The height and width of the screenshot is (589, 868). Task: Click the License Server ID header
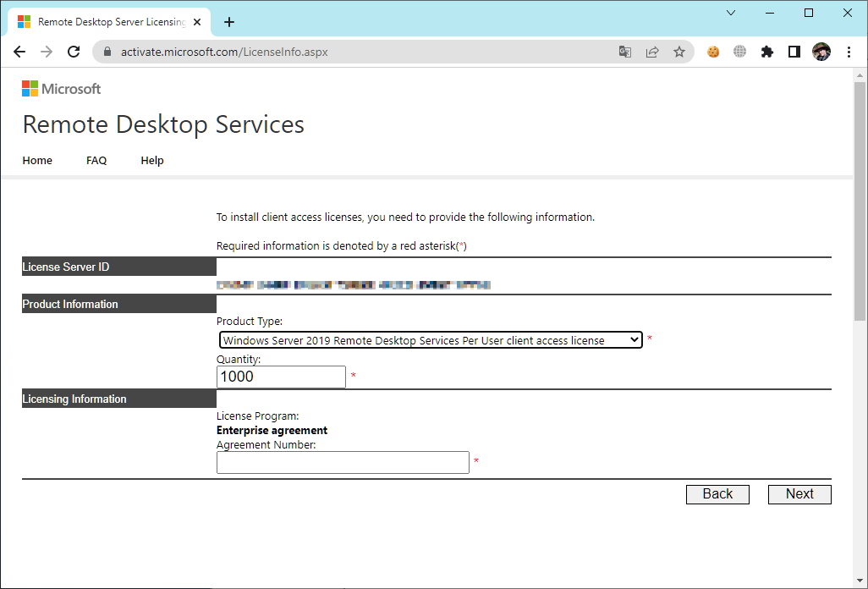click(x=119, y=267)
